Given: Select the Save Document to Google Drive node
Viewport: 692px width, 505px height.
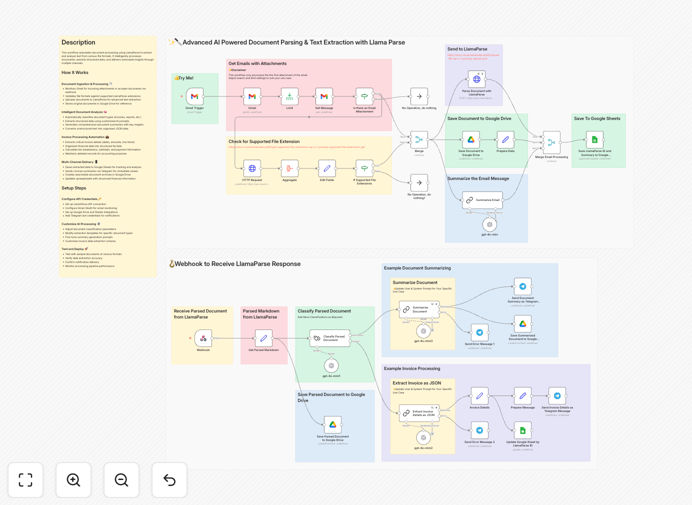Looking at the screenshot, I should (471, 139).
